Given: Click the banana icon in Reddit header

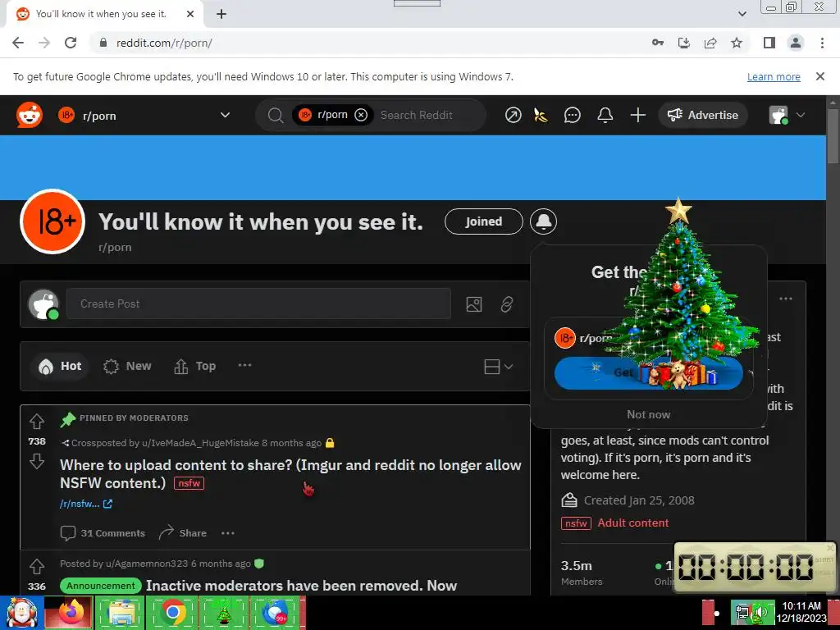Looking at the screenshot, I should pyautogui.click(x=541, y=115).
